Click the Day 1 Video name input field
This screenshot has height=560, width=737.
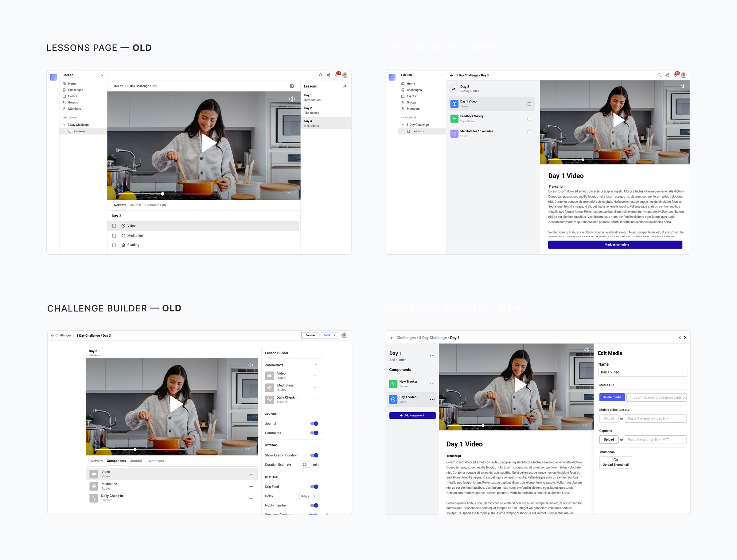[642, 372]
